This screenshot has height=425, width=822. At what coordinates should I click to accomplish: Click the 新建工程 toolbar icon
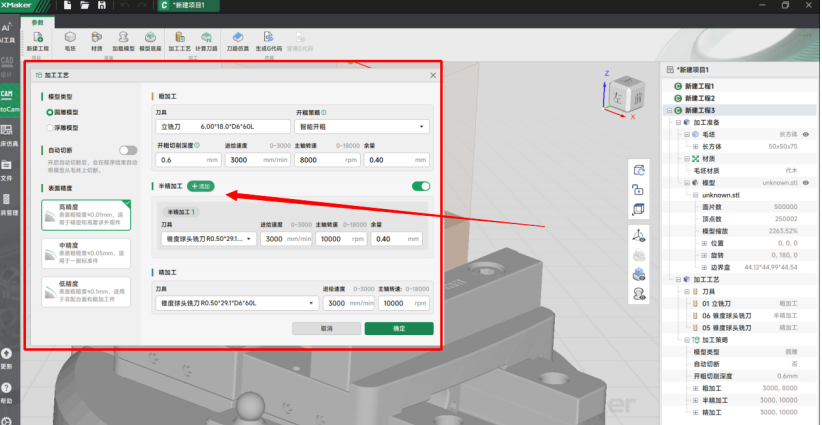pyautogui.click(x=37, y=39)
